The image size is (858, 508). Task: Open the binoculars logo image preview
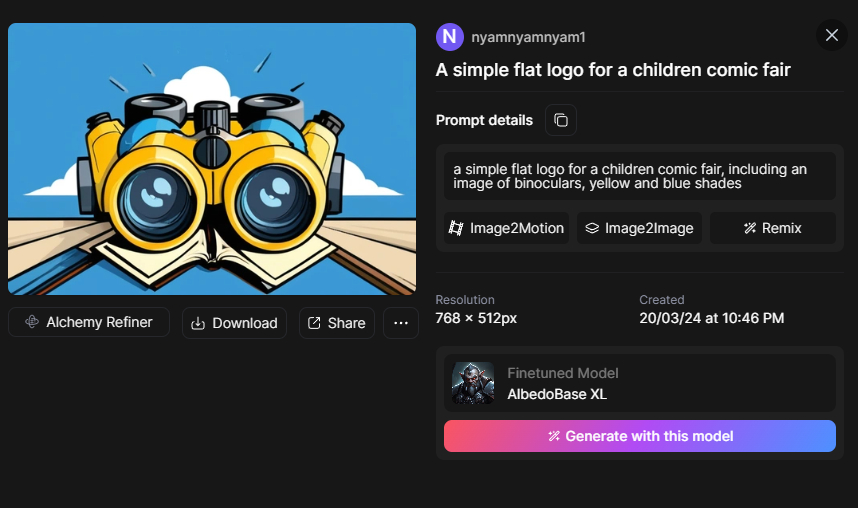pyautogui.click(x=212, y=159)
